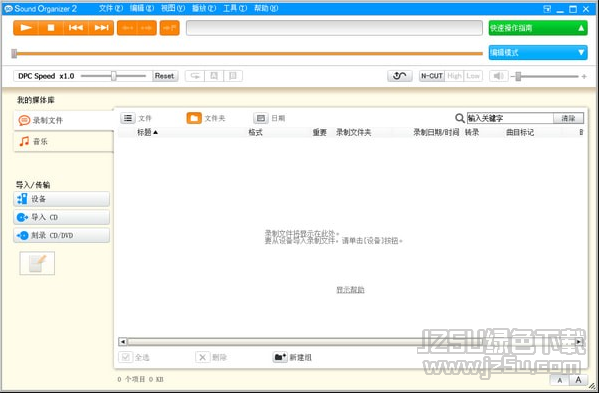This screenshot has width=599, height=393.
Task: Click the 刻录 CD/DVD button
Action: pos(62,235)
